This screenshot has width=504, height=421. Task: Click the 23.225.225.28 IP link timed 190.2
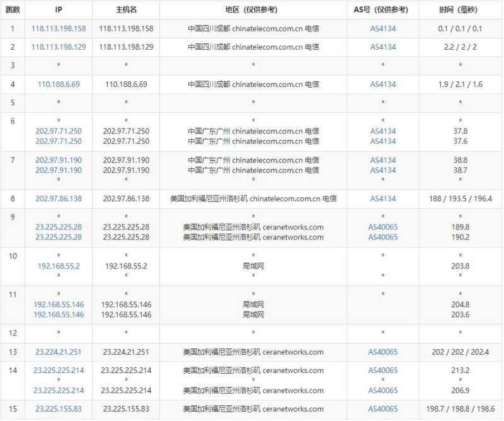tap(59, 237)
